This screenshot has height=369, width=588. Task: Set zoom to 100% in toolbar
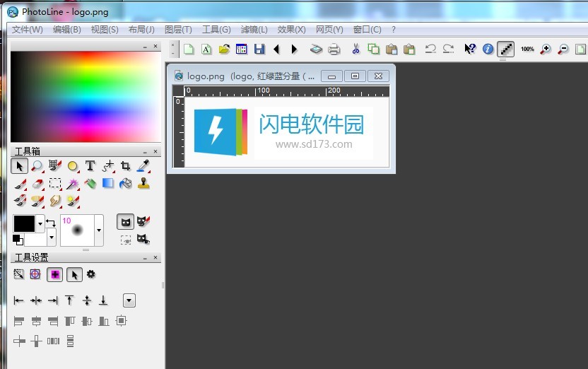point(527,49)
